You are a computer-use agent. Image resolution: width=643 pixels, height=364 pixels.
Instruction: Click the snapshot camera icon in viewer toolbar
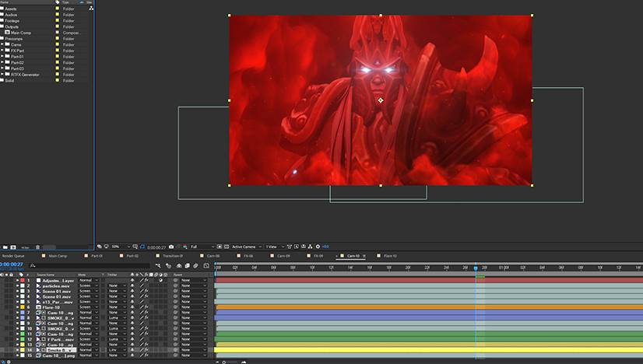(171, 247)
